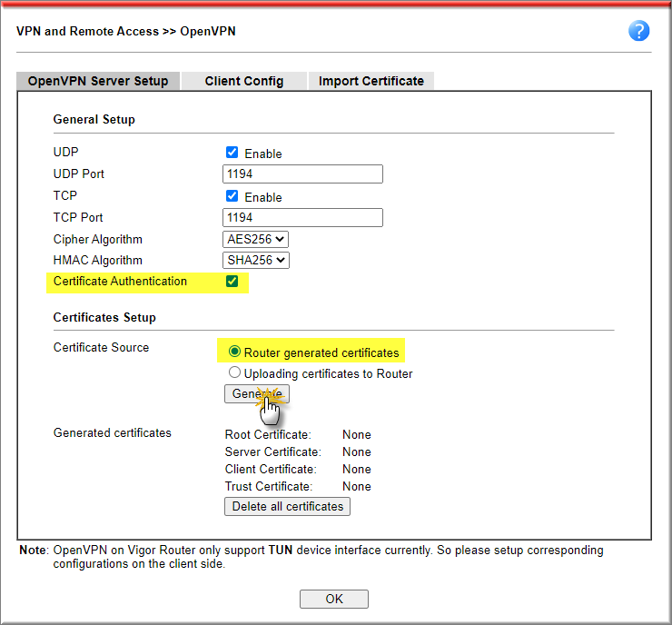The height and width of the screenshot is (625, 672).
Task: Click the Generated certificates label
Action: [x=113, y=433]
